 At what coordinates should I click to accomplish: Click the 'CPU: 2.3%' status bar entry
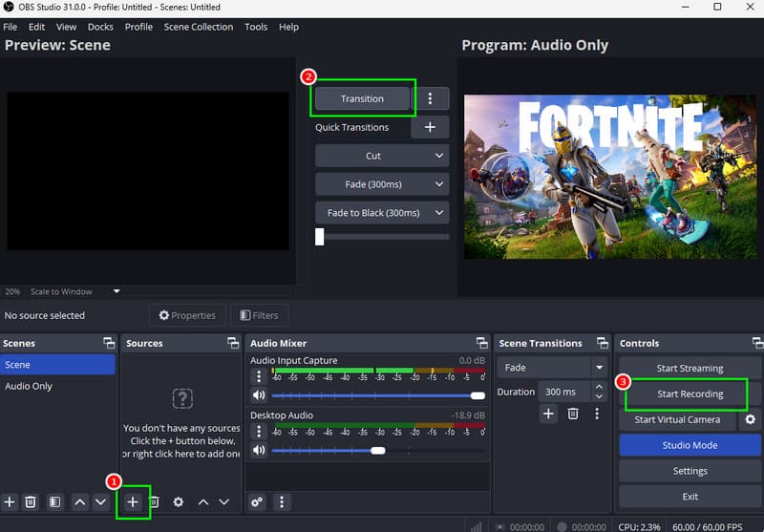pyautogui.click(x=639, y=526)
